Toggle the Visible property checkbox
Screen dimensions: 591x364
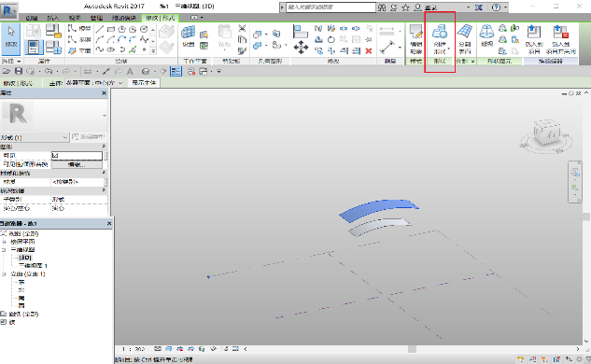click(x=55, y=155)
